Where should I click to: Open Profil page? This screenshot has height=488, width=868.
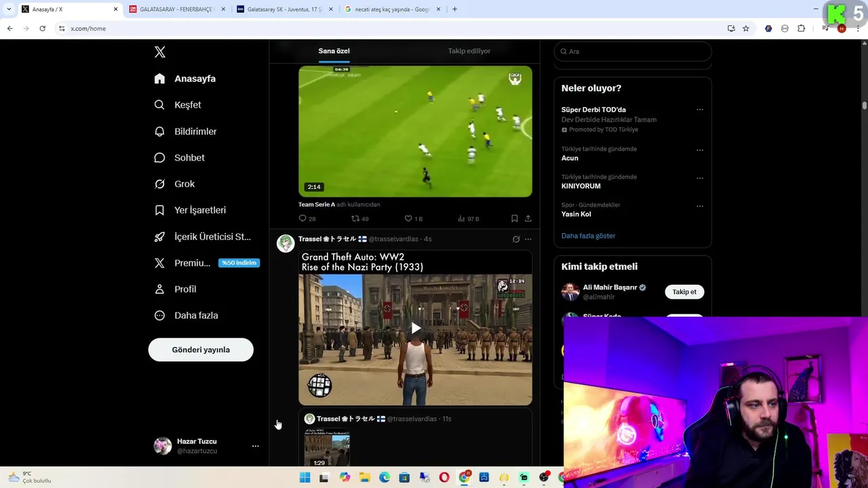tap(176, 289)
